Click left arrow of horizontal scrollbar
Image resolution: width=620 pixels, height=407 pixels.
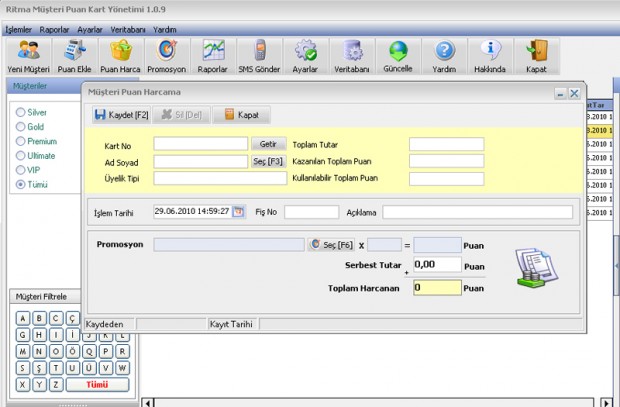(147, 403)
